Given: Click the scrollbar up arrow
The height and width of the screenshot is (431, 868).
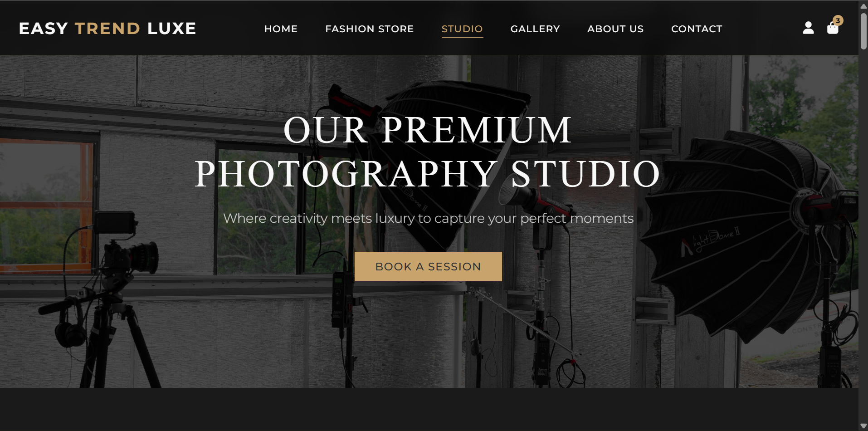Looking at the screenshot, I should (x=863, y=6).
